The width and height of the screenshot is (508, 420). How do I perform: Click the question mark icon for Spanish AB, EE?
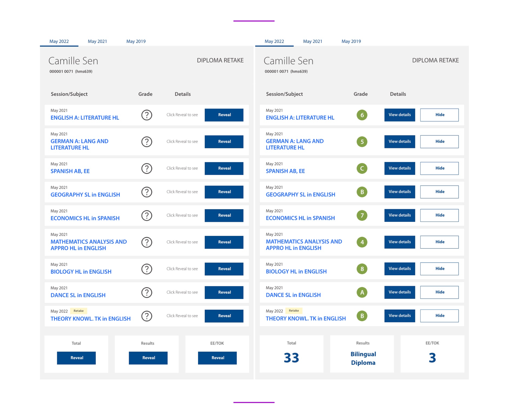pos(146,168)
